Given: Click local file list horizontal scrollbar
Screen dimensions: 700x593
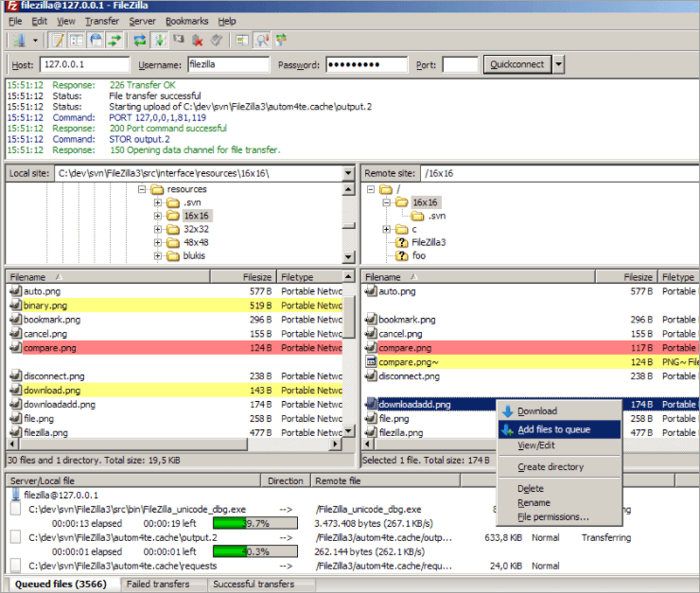Looking at the screenshot, I should [175, 444].
